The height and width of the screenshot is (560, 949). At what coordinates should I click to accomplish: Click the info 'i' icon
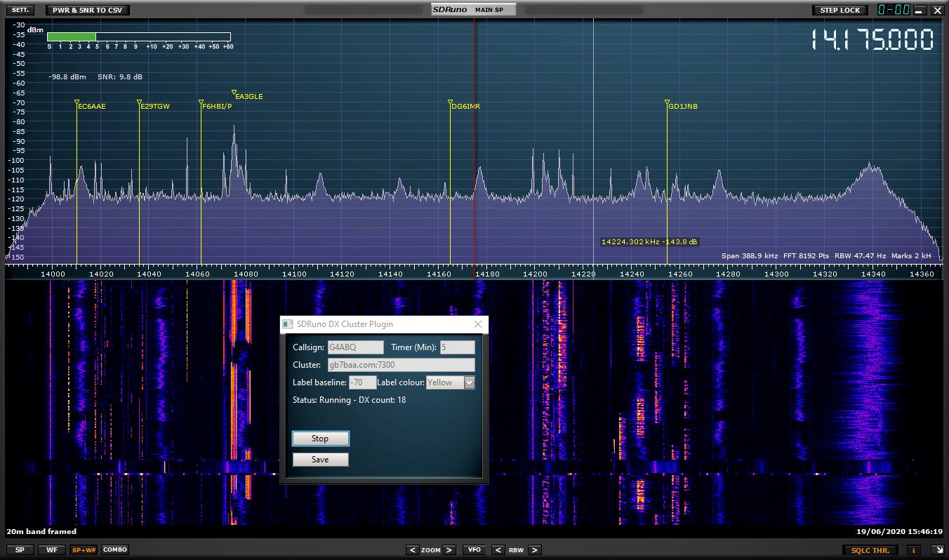pyautogui.click(x=914, y=551)
